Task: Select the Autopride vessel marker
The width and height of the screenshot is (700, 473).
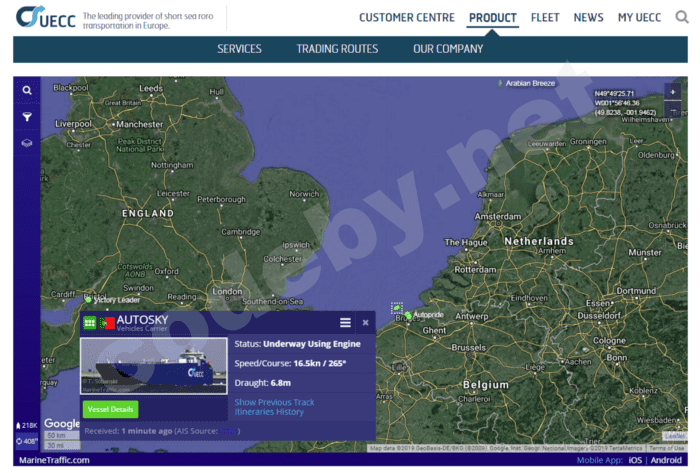Action: point(408,316)
